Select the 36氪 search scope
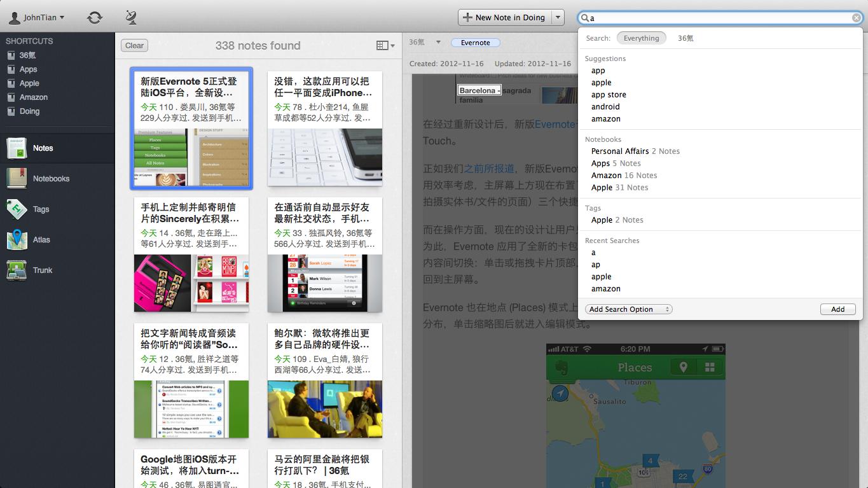This screenshot has width=868, height=488. [685, 38]
